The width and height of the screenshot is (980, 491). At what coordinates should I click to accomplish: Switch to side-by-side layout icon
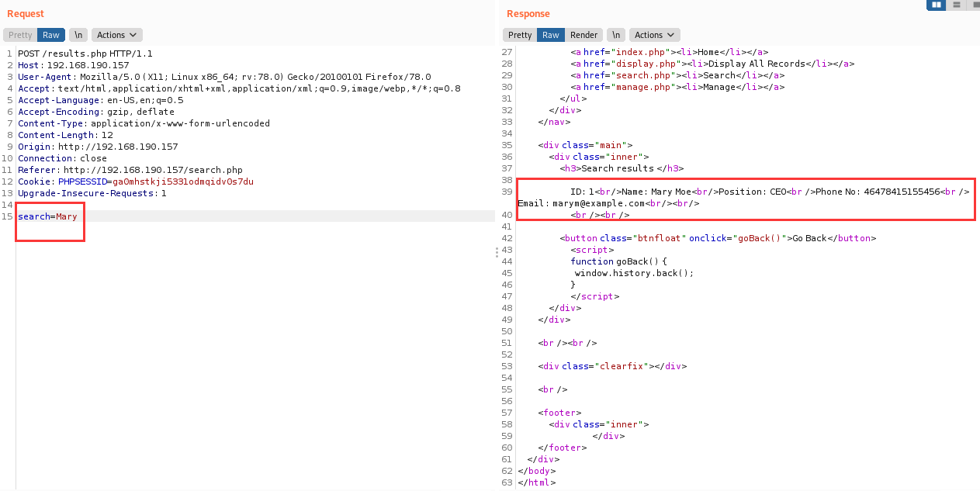tap(936, 5)
